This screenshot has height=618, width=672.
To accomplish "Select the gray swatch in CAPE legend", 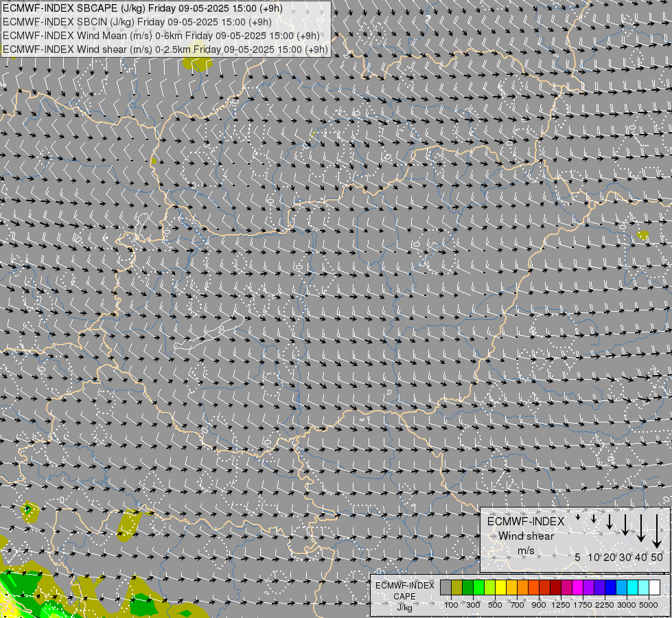I will [445, 587].
